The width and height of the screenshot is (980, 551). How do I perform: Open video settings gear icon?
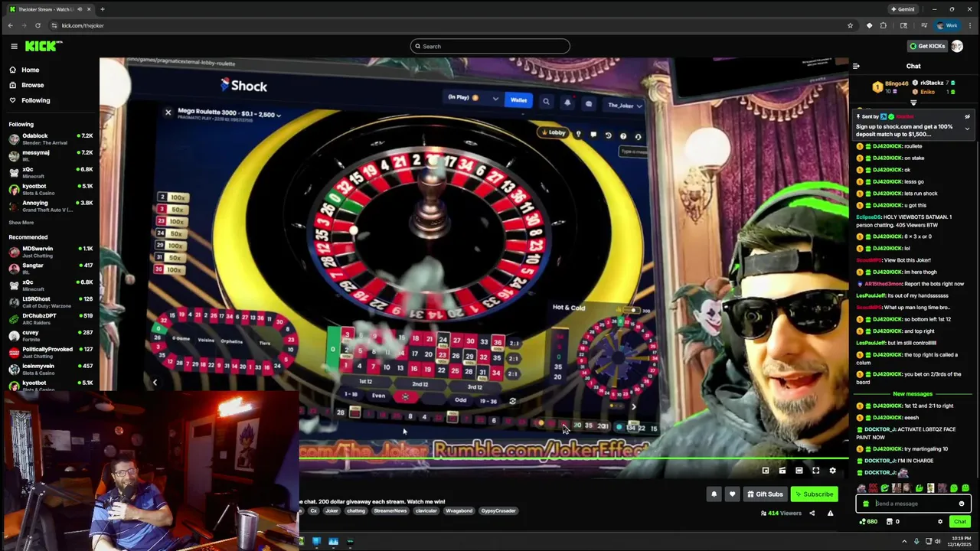(x=832, y=471)
